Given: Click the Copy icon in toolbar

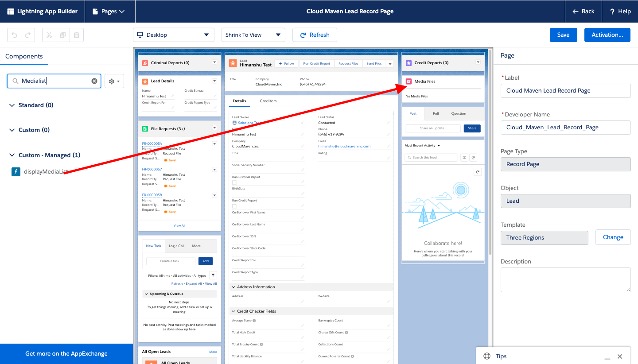Looking at the screenshot, I should 63,35.
